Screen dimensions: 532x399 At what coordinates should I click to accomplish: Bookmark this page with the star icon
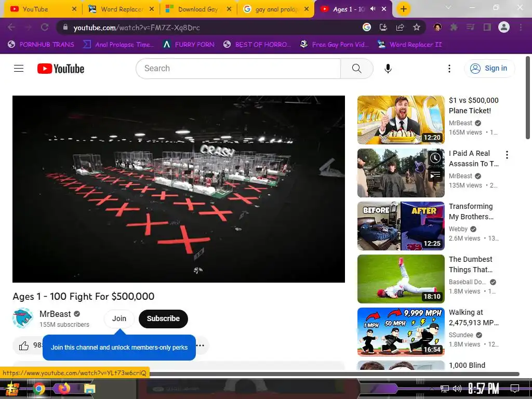pos(417,27)
